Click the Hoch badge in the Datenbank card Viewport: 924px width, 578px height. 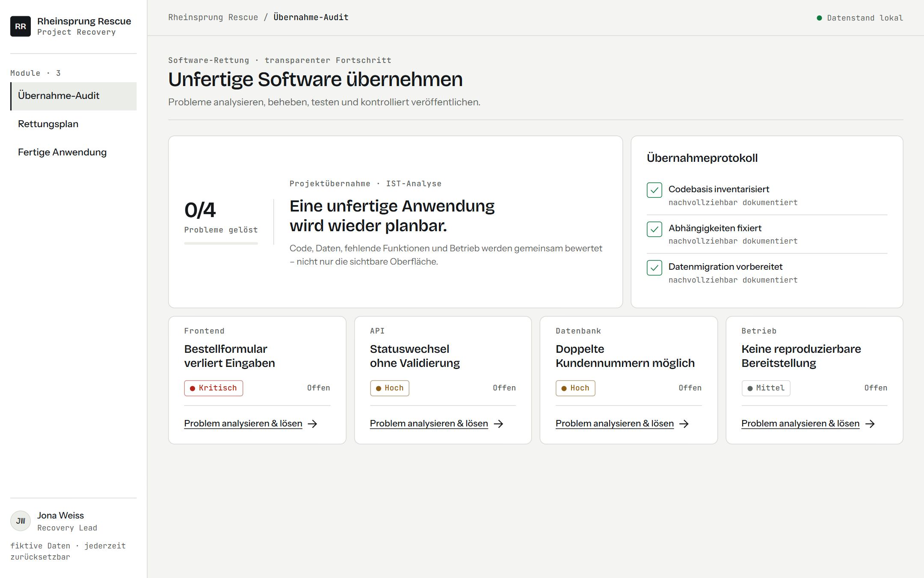(x=575, y=388)
